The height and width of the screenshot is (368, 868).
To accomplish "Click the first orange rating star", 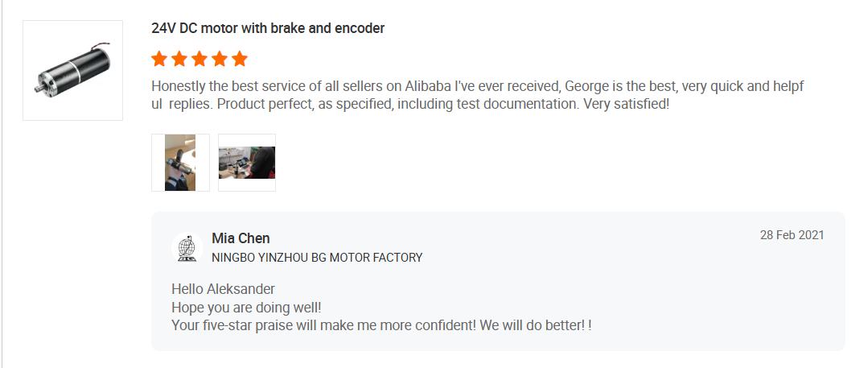I will tap(159, 59).
